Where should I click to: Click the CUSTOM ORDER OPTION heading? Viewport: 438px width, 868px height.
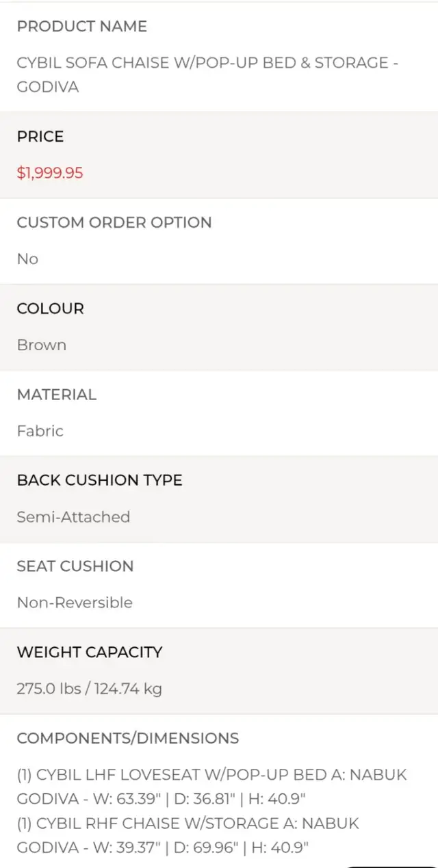pyautogui.click(x=114, y=223)
